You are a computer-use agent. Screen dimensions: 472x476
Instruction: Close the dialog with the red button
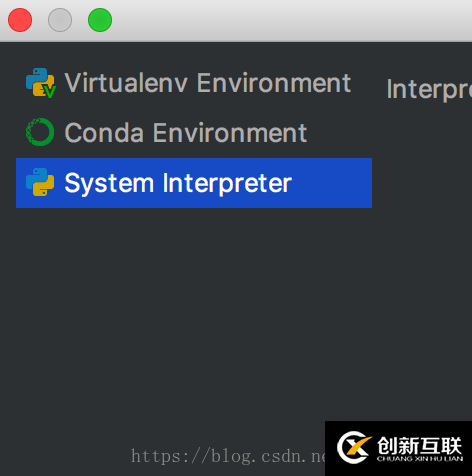[20, 20]
